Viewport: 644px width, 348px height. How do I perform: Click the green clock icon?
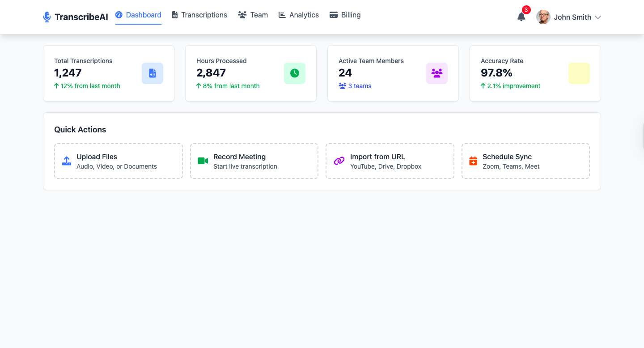pos(295,73)
